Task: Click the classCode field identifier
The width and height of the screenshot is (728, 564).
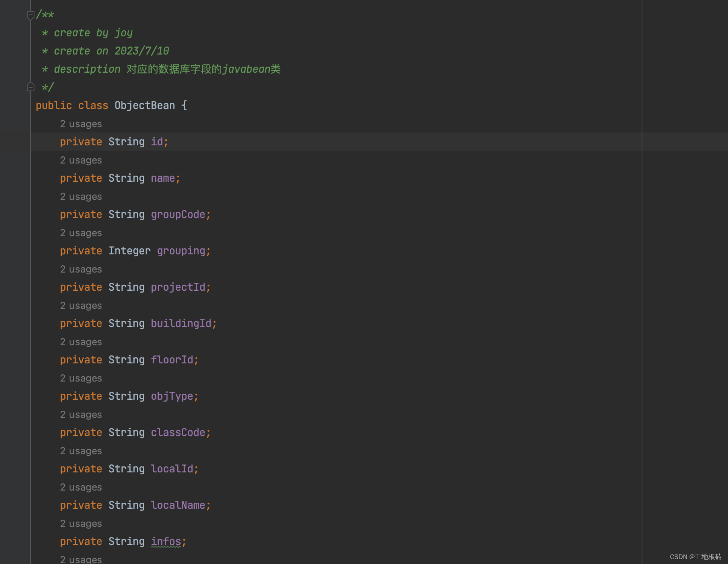Action: point(178,432)
